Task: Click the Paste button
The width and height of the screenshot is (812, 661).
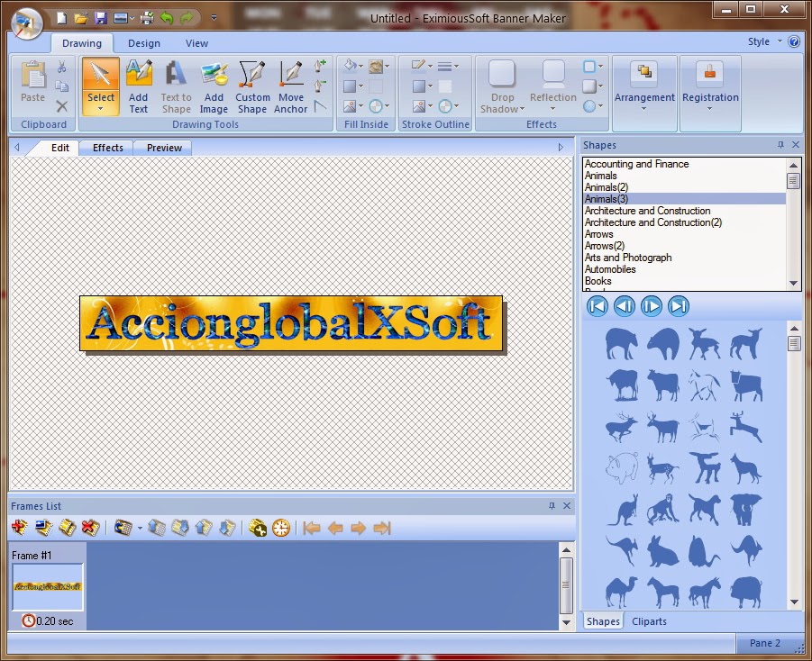Action: point(33,82)
